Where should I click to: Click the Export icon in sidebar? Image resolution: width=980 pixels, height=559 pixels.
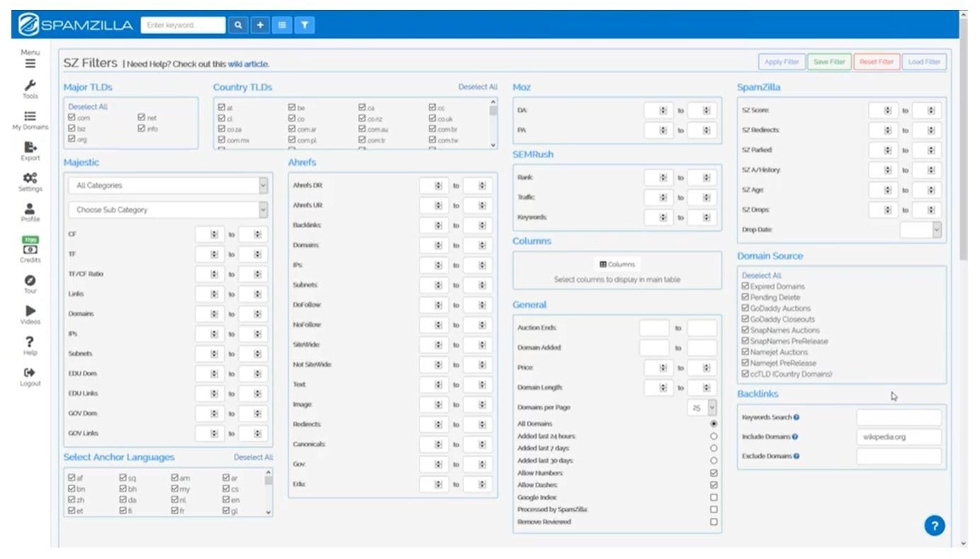30,148
